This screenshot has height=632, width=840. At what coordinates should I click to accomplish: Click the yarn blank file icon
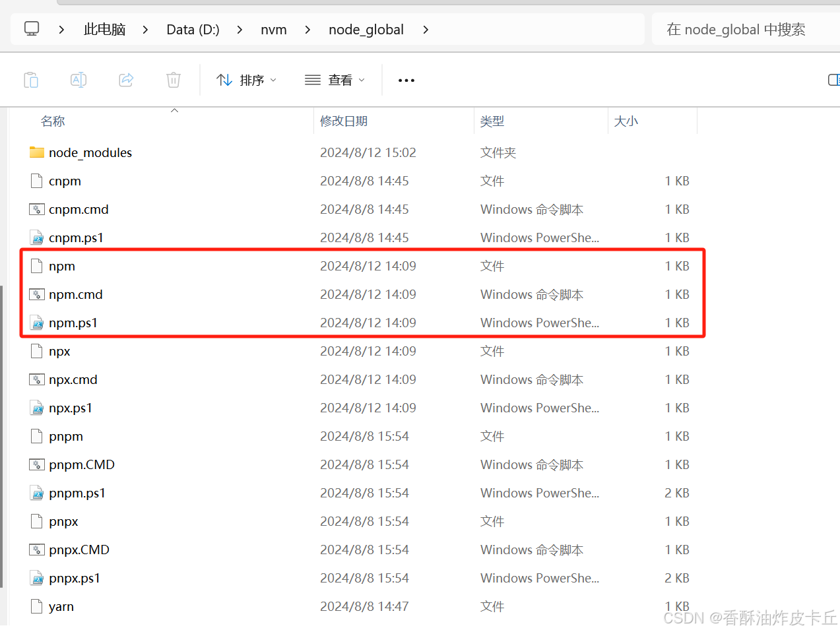coord(37,606)
